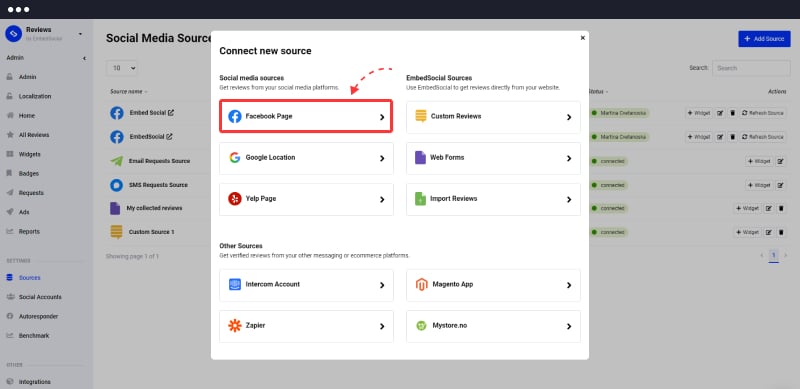The width and height of the screenshot is (800, 389).
Task: Open Custom Reviews source option
Action: (493, 117)
